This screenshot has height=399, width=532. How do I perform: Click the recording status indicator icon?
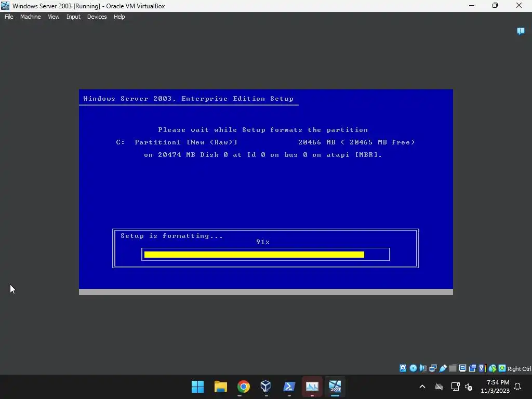tap(472, 368)
